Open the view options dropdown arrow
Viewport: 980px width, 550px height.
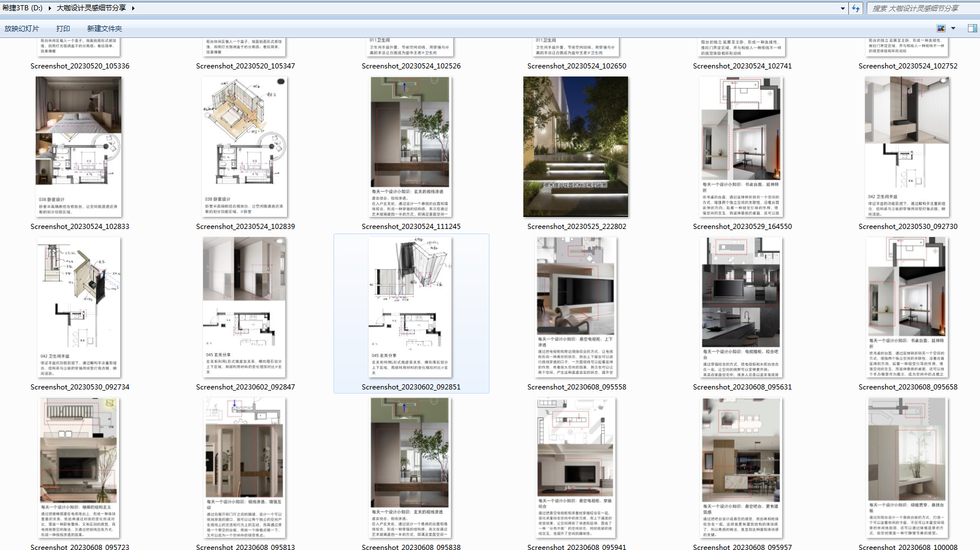coord(953,28)
